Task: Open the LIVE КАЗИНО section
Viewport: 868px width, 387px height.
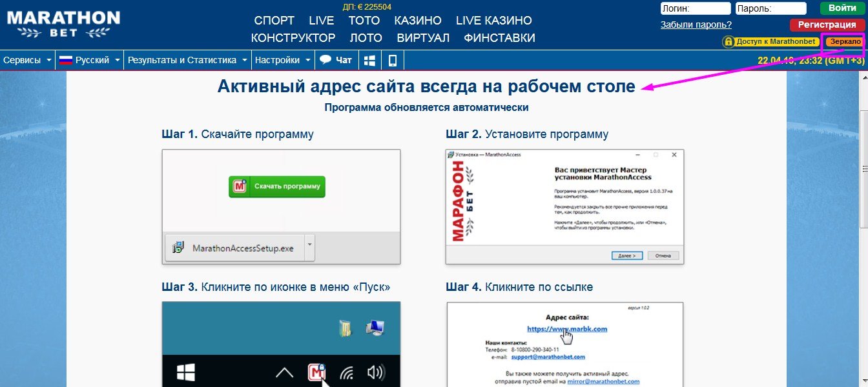Action: tap(494, 21)
